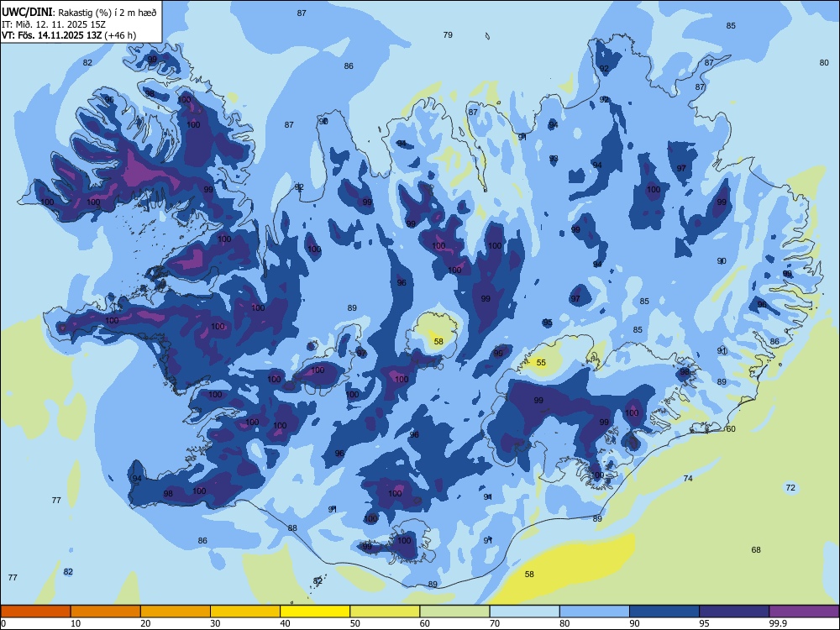
Task: Select the 60–70 light green legend swatch
Action: click(454, 612)
